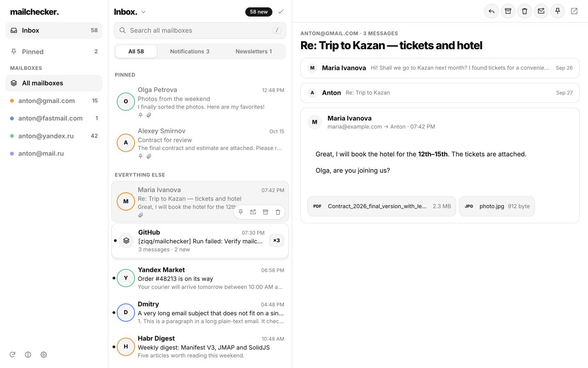Expand GitHub thread via ×3 button
The height and width of the screenshot is (368, 588).
(x=277, y=241)
